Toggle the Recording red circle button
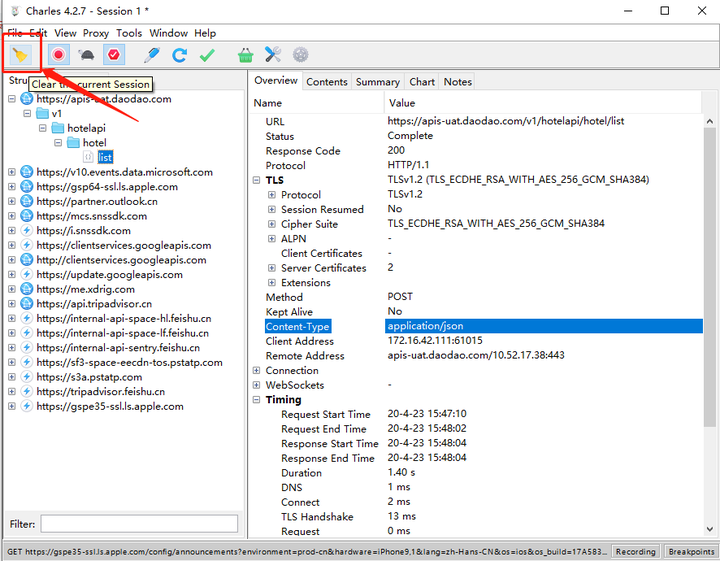 (58, 55)
